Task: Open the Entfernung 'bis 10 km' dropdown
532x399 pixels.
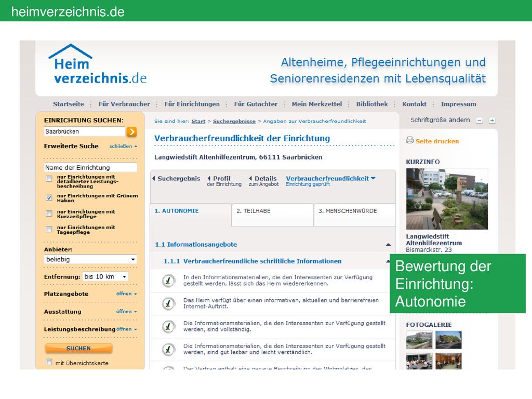Action: click(x=105, y=277)
